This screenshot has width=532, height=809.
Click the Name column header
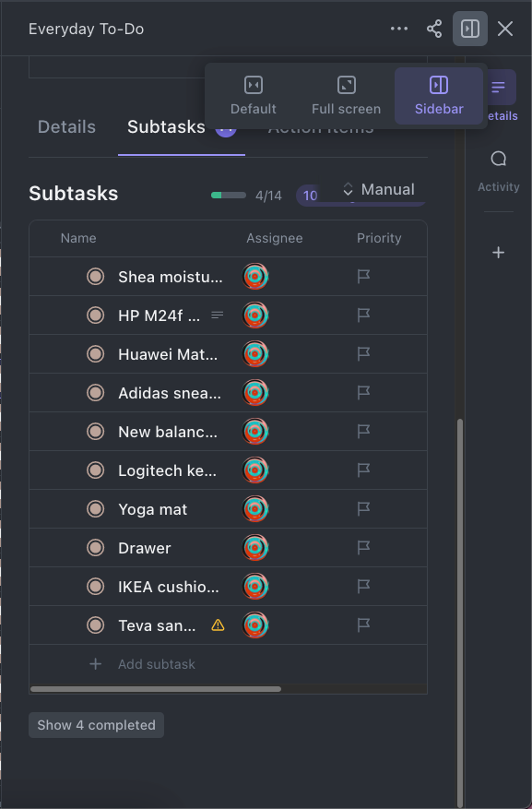pos(78,238)
